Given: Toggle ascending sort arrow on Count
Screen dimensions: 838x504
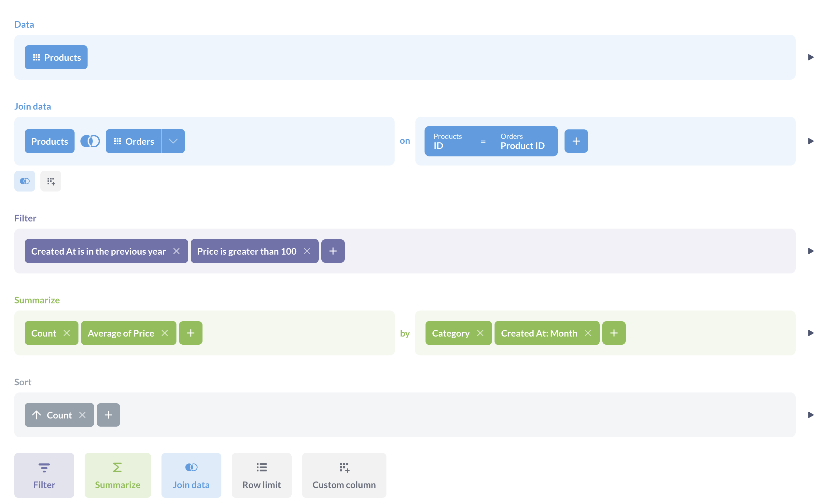Looking at the screenshot, I should 37,415.
